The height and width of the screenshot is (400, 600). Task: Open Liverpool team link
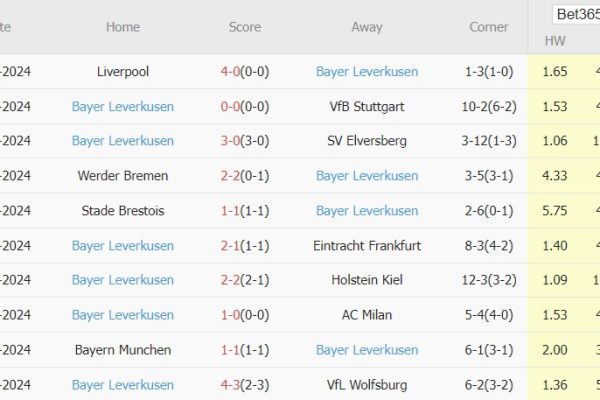pos(123,72)
